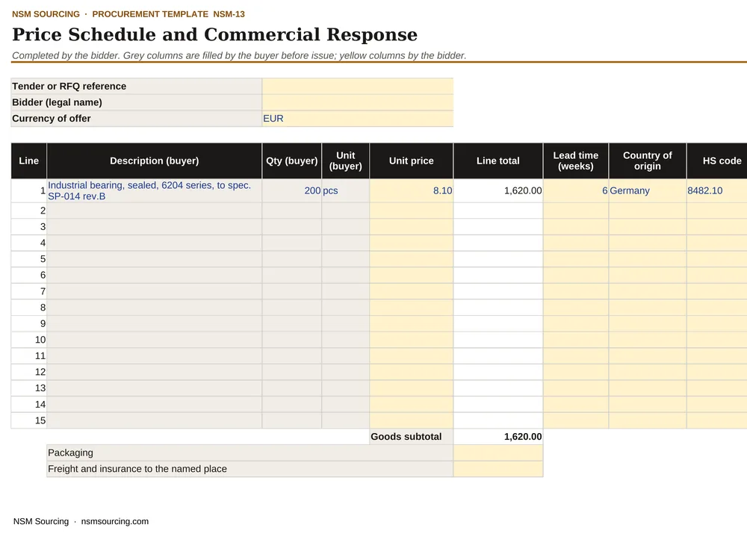Click the Bidder (legal name) input cell
Image resolution: width=747 pixels, height=560 pixels.
(x=357, y=102)
